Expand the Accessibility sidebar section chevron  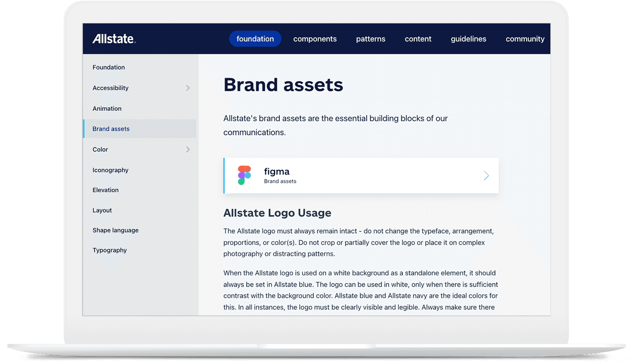(x=188, y=88)
